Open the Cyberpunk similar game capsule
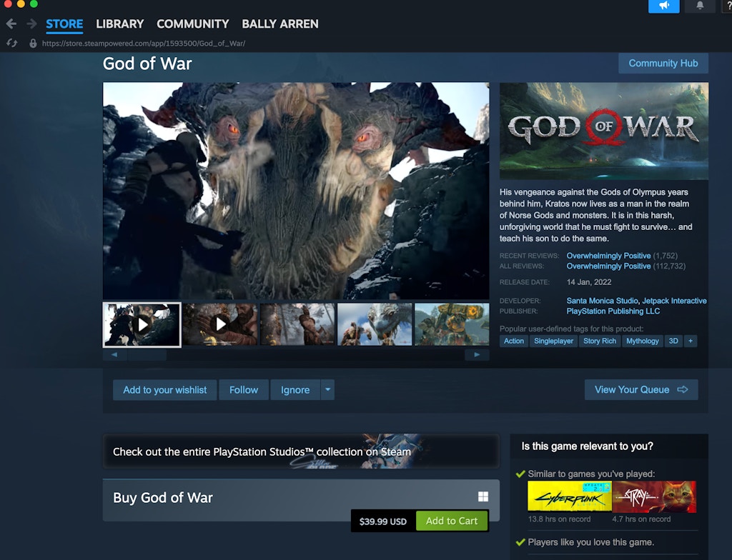Image resolution: width=732 pixels, height=560 pixels. click(x=570, y=496)
